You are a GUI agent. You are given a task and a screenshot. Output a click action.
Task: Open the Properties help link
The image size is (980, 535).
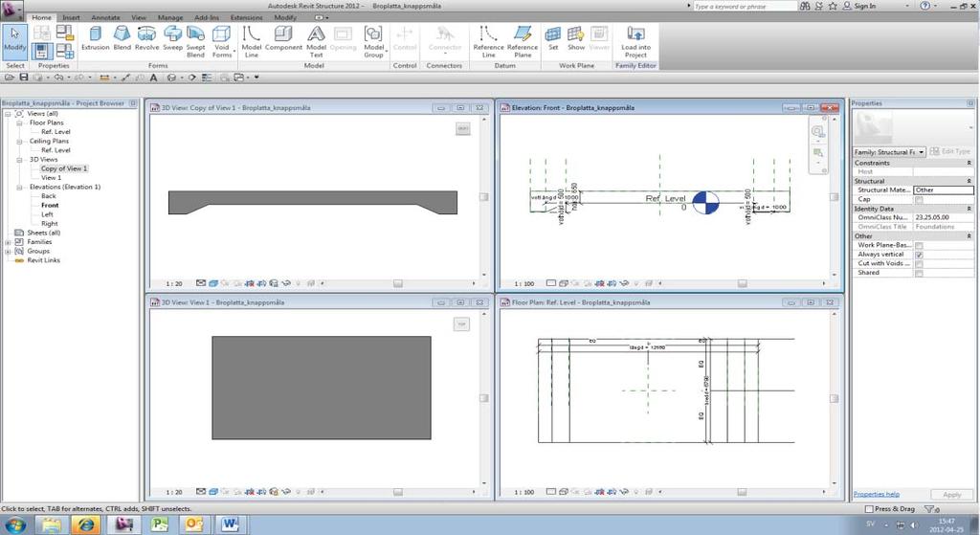(877, 495)
